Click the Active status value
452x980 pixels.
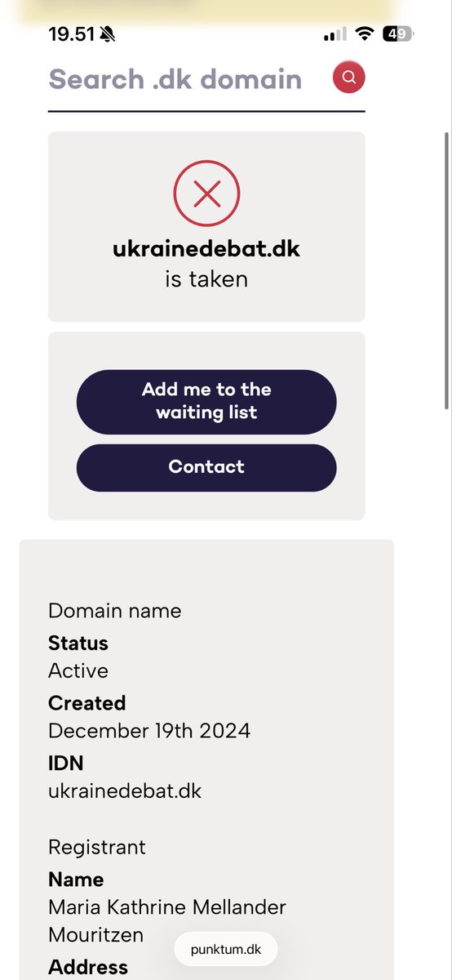coord(78,670)
